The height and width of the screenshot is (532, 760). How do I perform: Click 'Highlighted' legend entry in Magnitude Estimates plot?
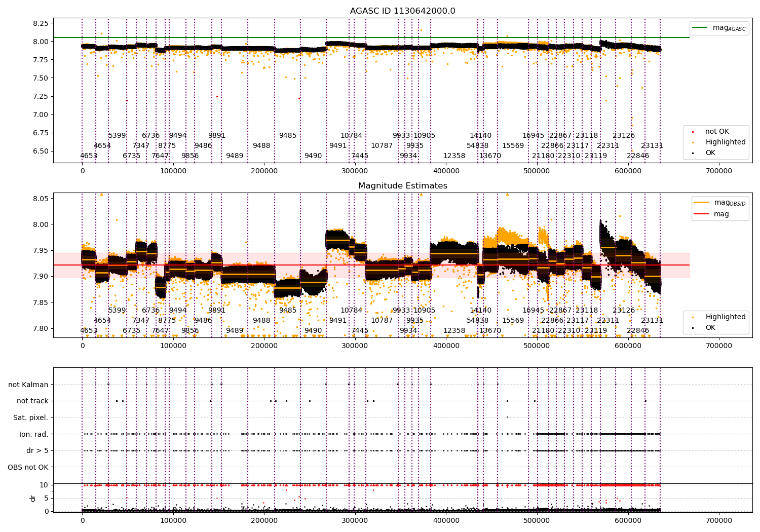(x=719, y=317)
